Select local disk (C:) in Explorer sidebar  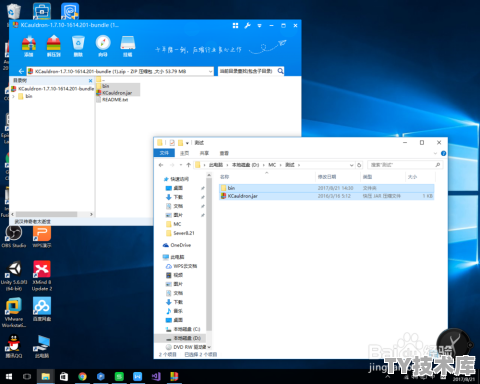click(183, 329)
